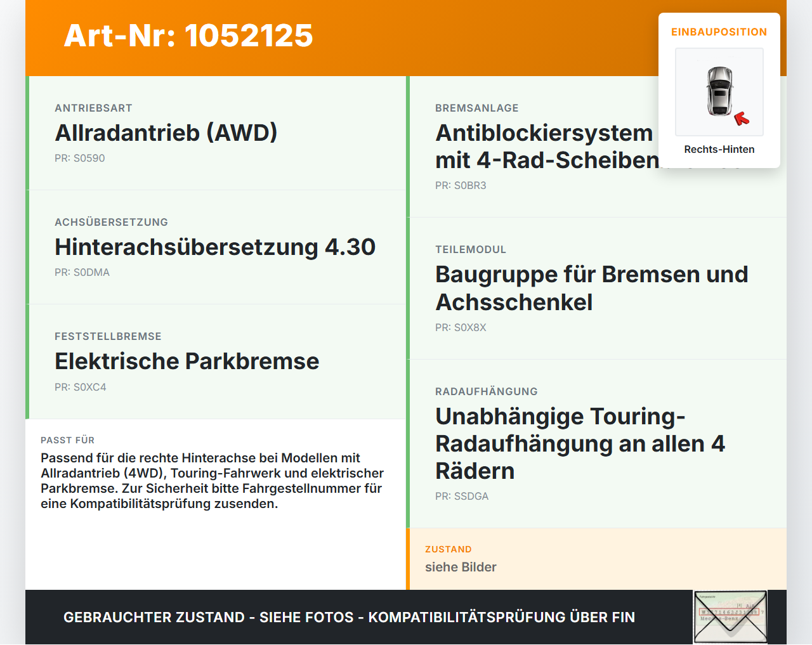Screen dimensions: 812x645
Task: Click the Art-Nr: 1052125 heading
Action: click(x=188, y=36)
